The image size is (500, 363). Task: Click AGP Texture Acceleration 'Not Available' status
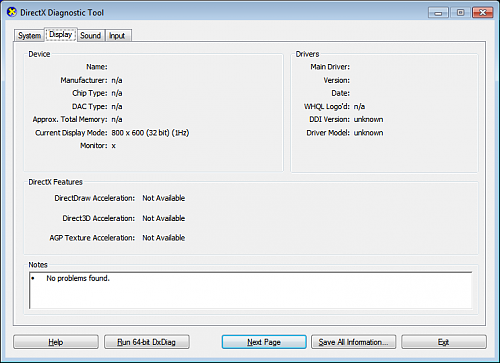coord(164,238)
